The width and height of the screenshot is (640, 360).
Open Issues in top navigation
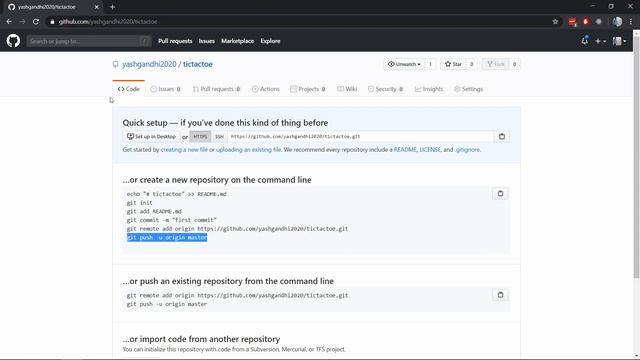(207, 41)
